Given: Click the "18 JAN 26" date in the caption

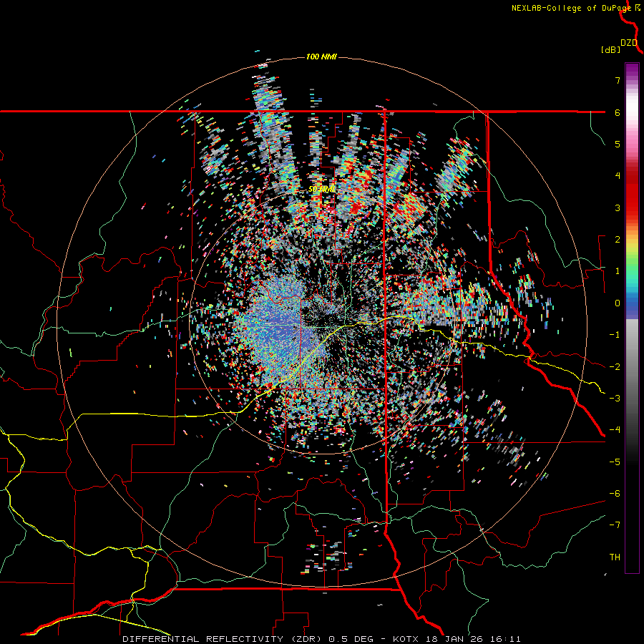Looking at the screenshot, I should tap(453, 639).
